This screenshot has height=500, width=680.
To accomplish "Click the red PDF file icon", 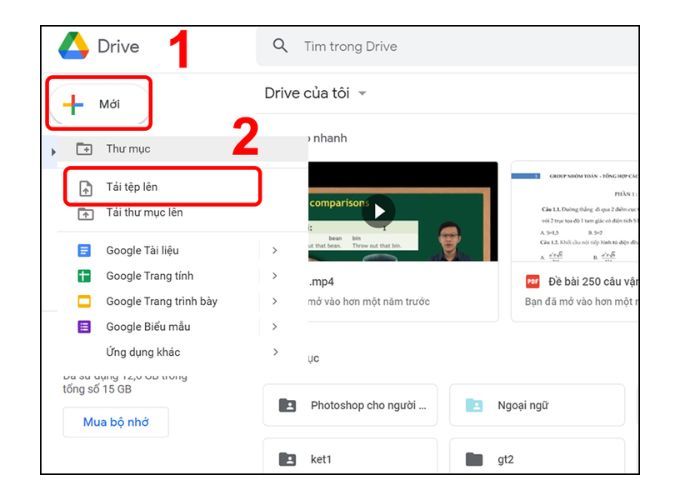I will 533,282.
